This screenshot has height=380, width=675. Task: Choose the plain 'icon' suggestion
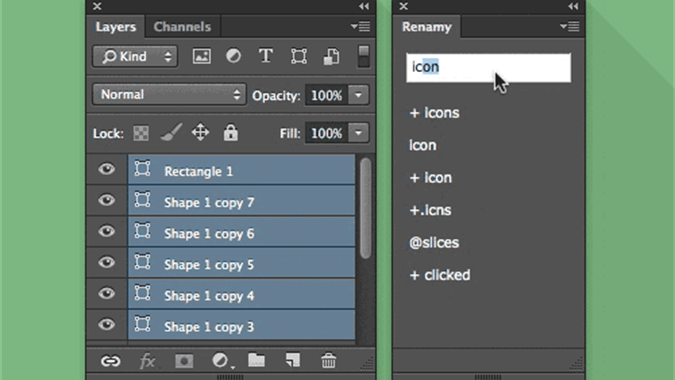[x=422, y=145]
